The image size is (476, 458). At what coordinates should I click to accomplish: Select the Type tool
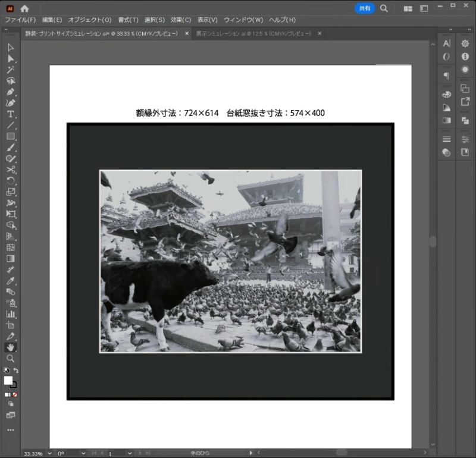pos(11,114)
